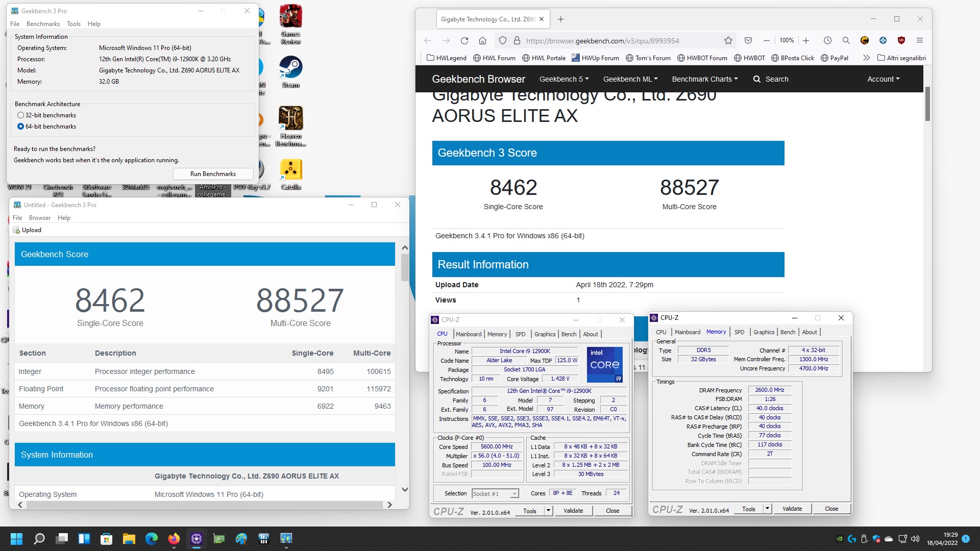The width and height of the screenshot is (980, 551).
Task: Expand Benchmark Charts dropdown
Action: pos(705,79)
